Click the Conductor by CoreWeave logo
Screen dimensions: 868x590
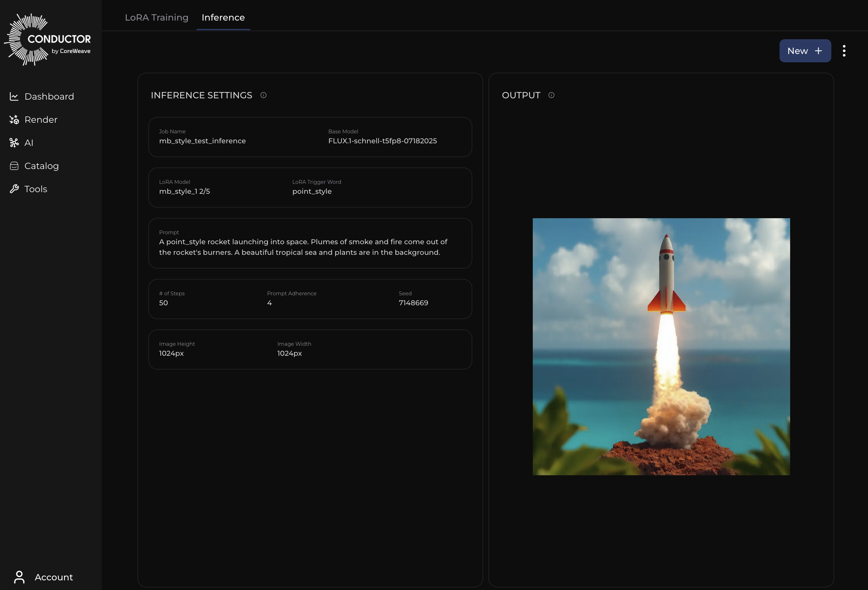(48, 40)
